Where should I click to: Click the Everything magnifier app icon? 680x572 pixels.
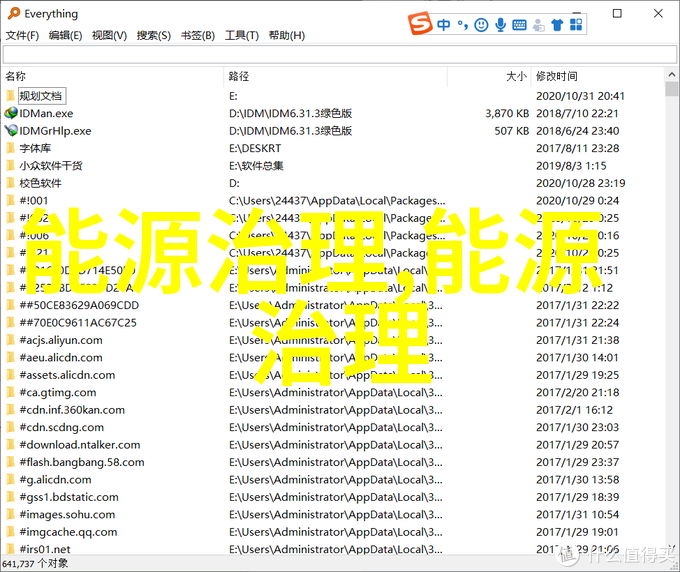pos(13,13)
